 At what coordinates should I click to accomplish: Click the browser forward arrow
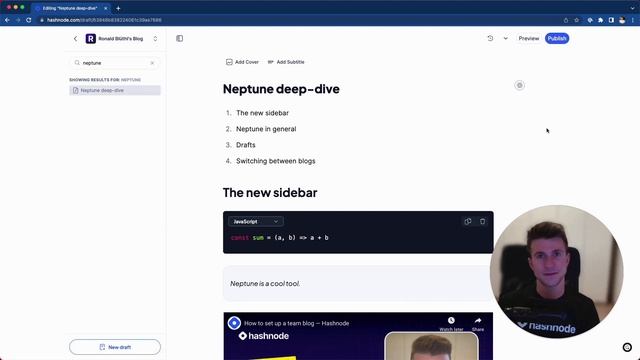coord(18,20)
